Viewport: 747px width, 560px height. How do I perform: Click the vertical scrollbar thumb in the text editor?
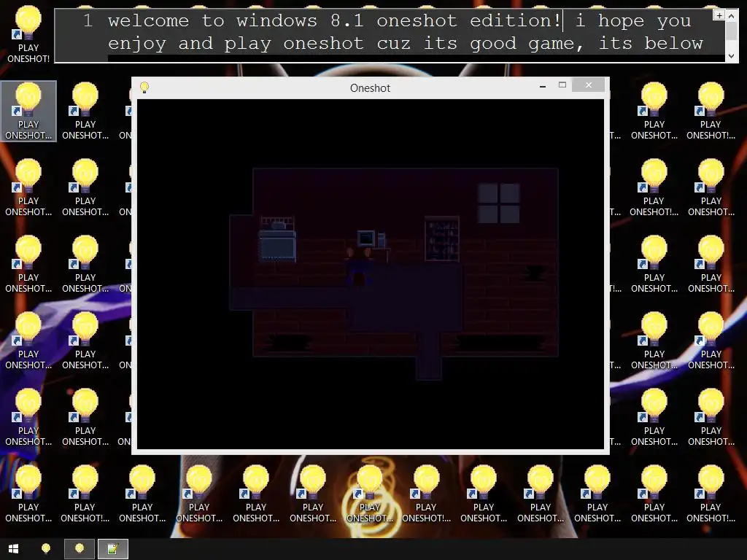(732, 31)
